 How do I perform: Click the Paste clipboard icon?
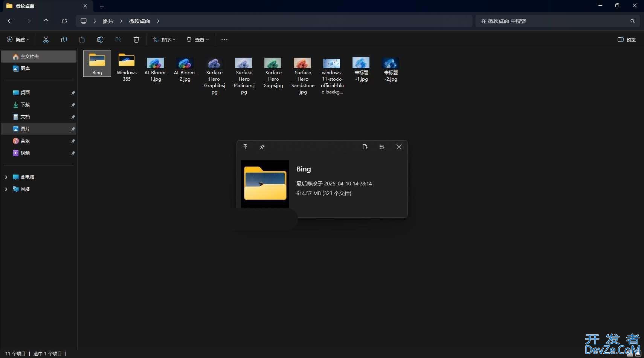pyautogui.click(x=82, y=40)
